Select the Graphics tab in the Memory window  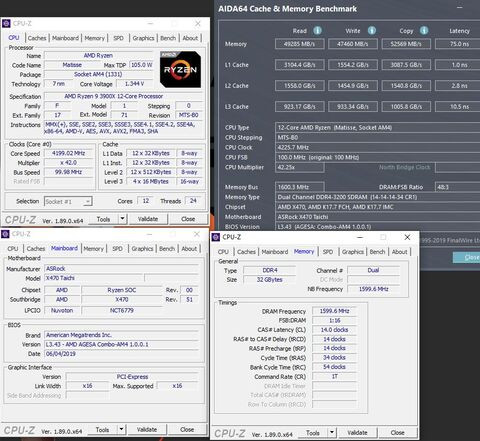(x=353, y=252)
